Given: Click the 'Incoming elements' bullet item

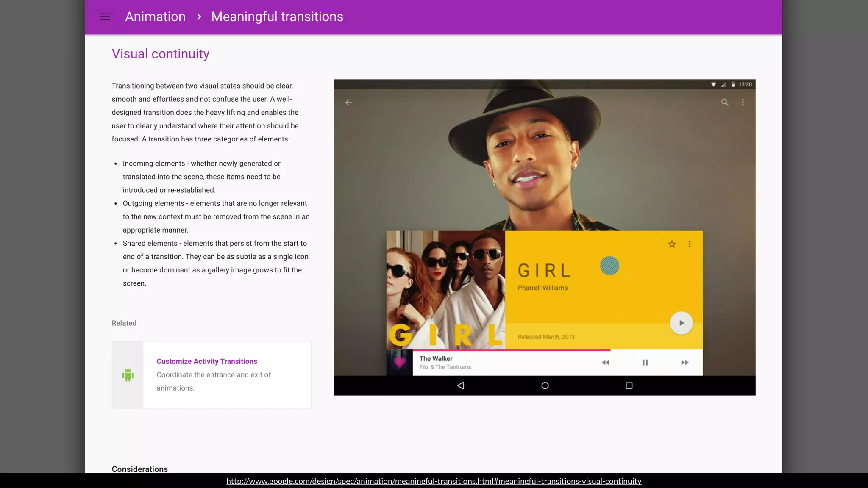Looking at the screenshot, I should 202,177.
